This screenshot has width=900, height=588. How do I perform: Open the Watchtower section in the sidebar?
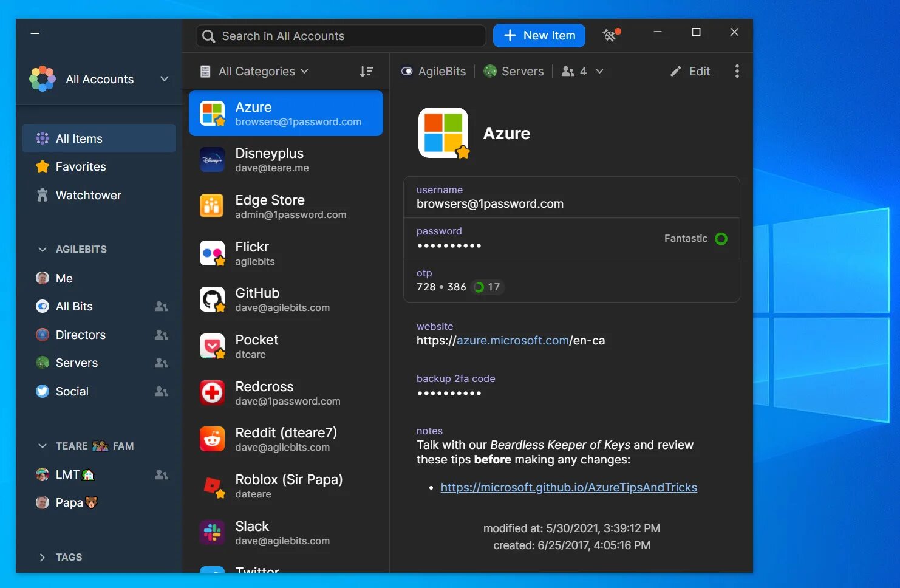point(89,195)
